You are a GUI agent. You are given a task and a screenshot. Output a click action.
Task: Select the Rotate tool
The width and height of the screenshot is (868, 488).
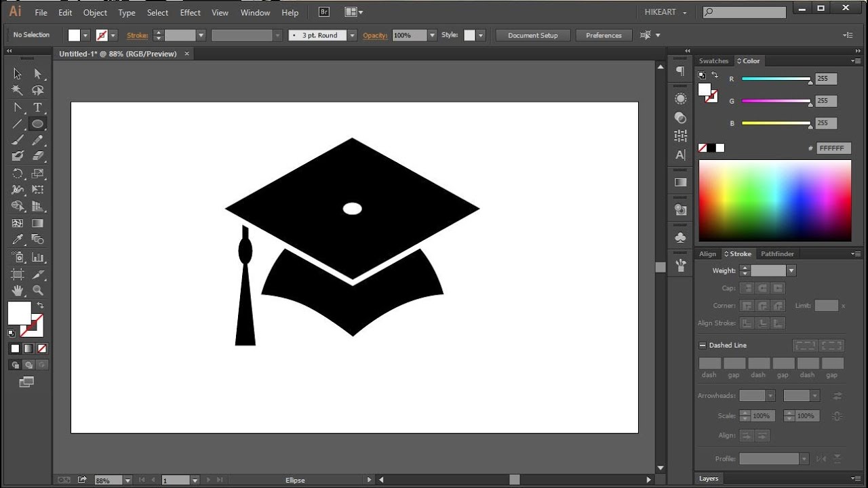point(18,174)
